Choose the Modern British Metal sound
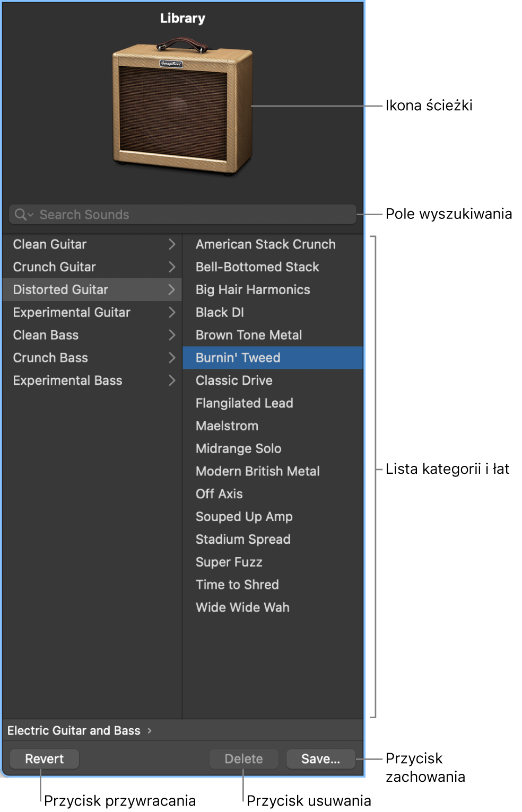Image resolution: width=522 pixels, height=812 pixels. click(257, 471)
